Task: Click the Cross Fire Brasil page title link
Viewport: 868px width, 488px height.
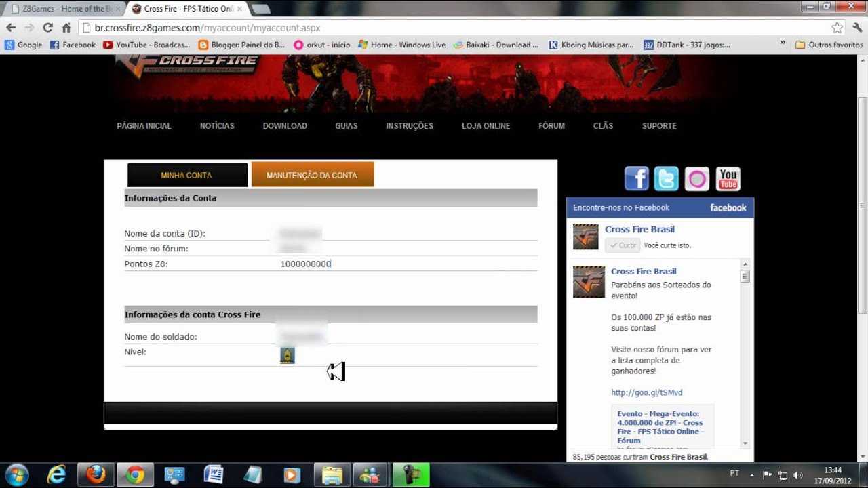Action: 639,229
